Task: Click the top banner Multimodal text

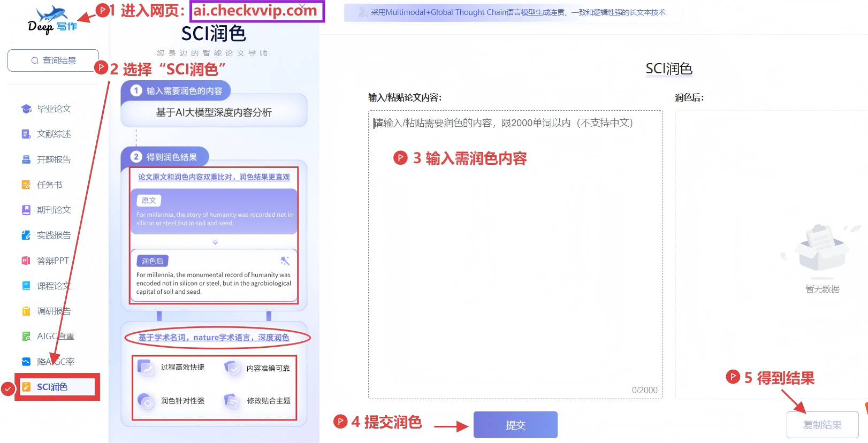Action: pos(518,12)
